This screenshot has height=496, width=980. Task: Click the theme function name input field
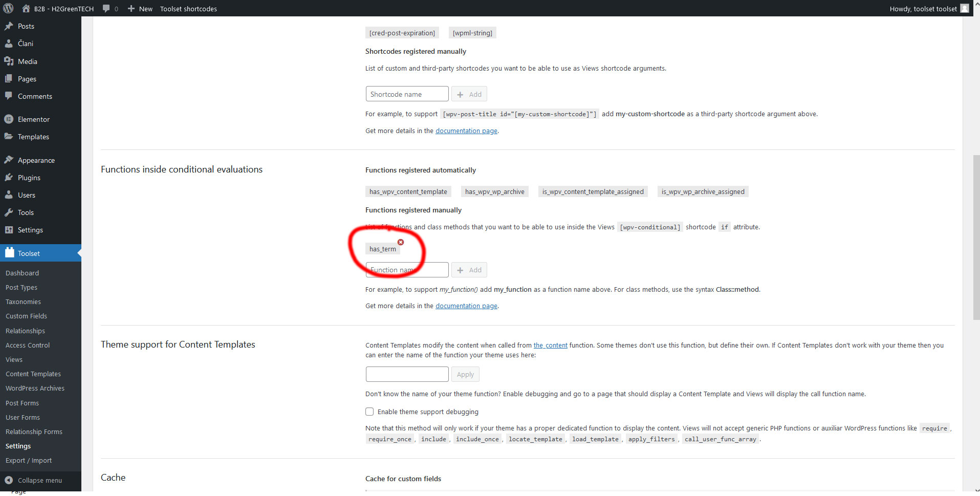point(407,374)
